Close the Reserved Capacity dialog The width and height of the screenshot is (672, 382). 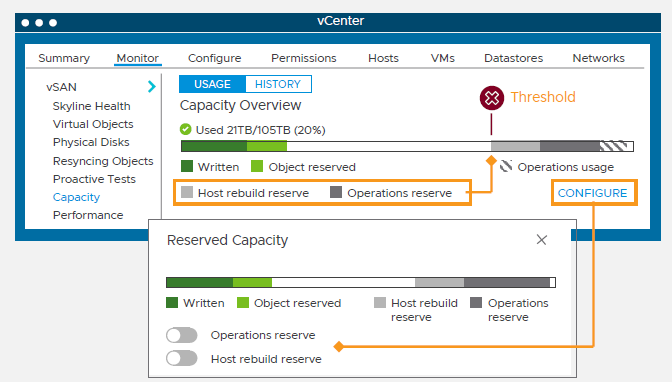click(542, 240)
